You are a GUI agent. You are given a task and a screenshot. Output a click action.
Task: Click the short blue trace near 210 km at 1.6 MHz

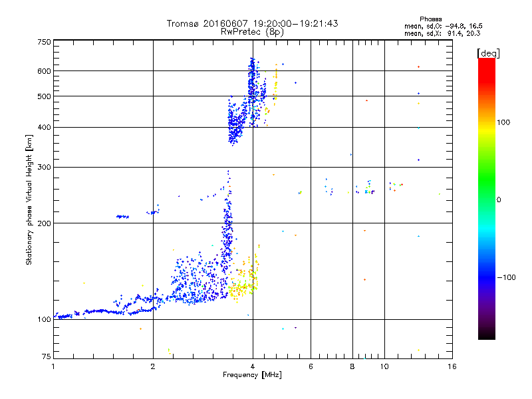122,217
